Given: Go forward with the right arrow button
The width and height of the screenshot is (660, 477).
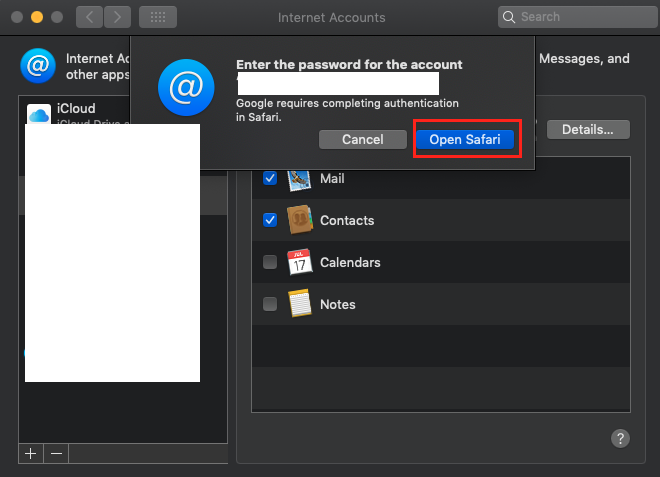Looking at the screenshot, I should click(117, 17).
